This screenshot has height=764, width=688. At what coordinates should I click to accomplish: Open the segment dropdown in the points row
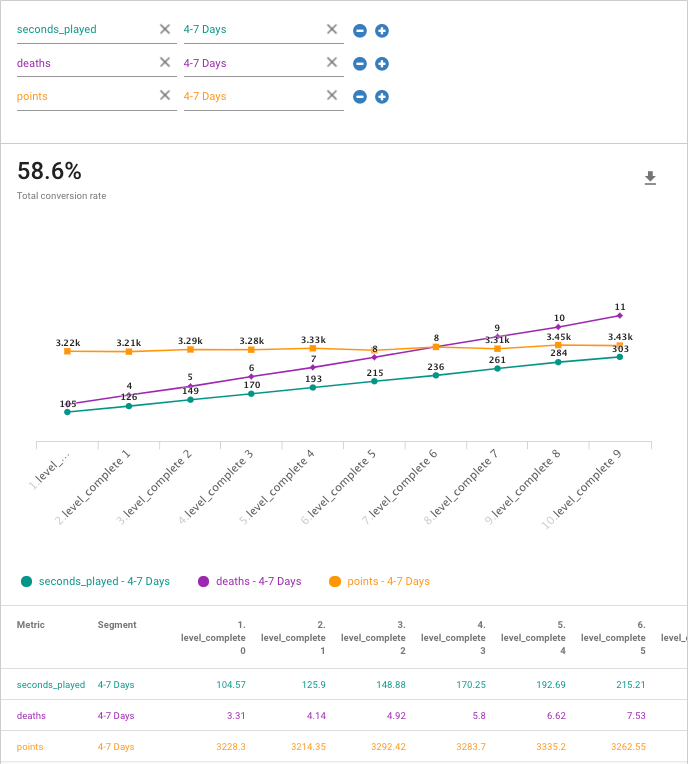tap(250, 96)
